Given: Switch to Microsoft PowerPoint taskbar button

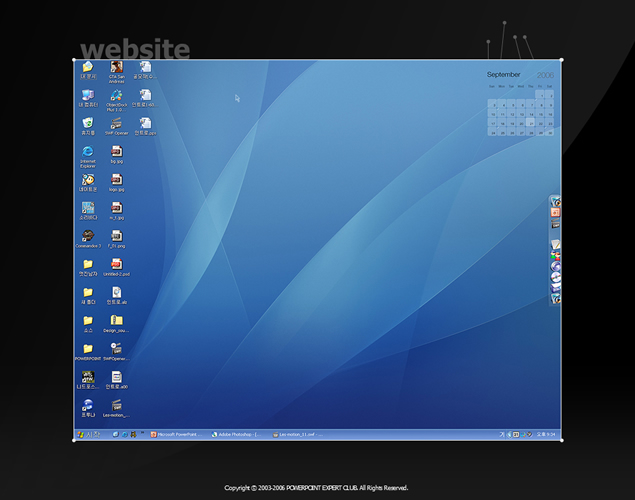Looking at the screenshot, I should [174, 435].
